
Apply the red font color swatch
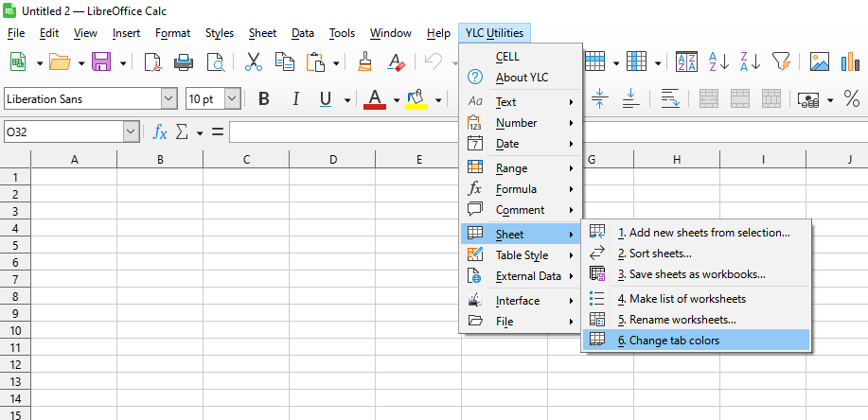click(x=375, y=99)
